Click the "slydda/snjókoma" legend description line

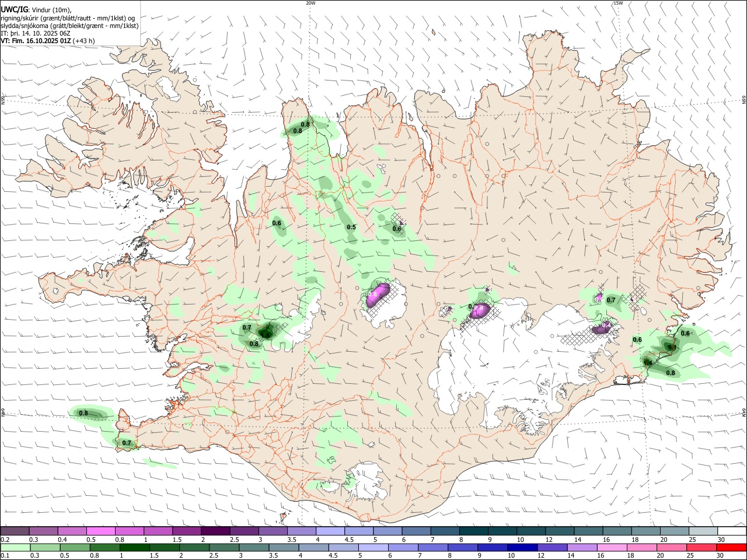tap(69, 26)
